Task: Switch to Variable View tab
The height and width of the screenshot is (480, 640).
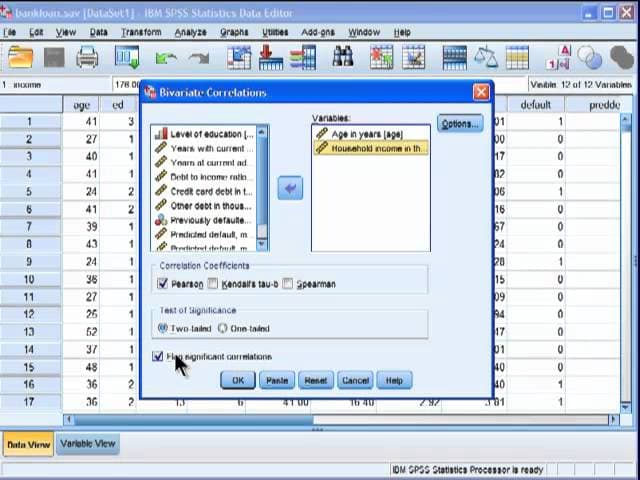Action: tap(88, 444)
